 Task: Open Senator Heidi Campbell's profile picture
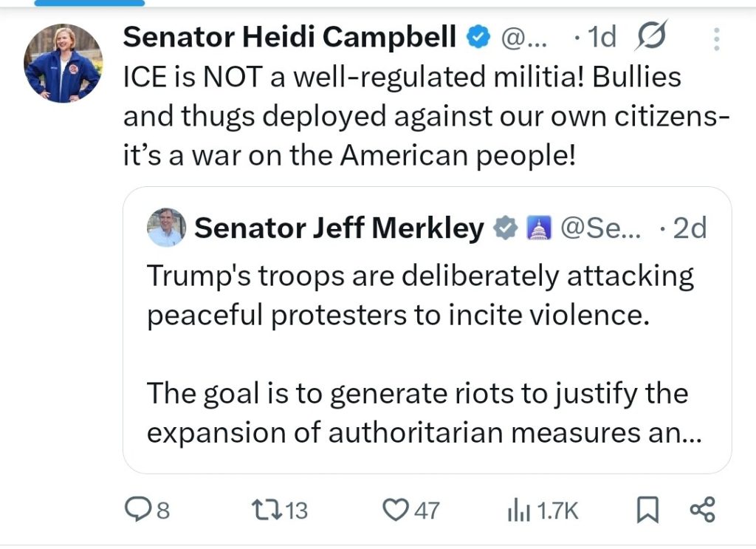click(62, 64)
